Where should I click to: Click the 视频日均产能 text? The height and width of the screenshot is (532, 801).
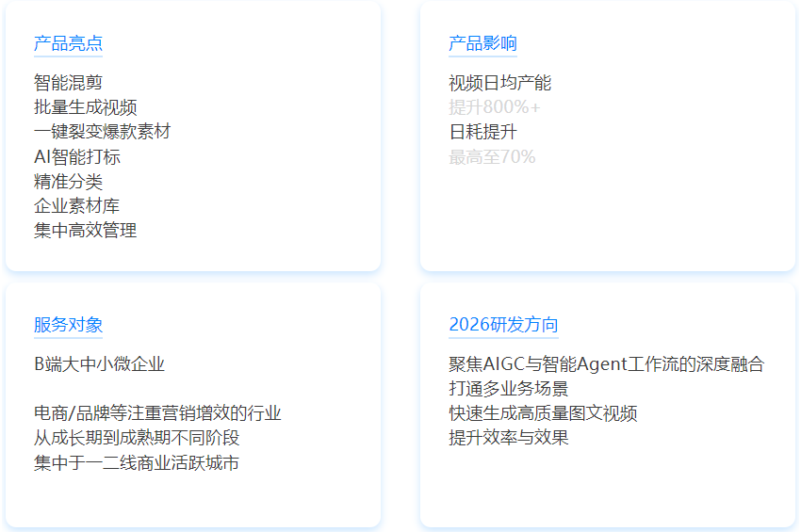500,83
